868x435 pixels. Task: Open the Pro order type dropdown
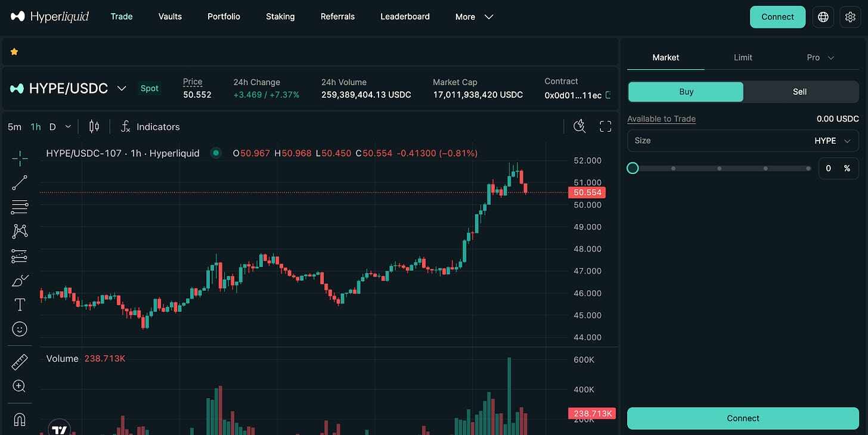[x=819, y=57]
